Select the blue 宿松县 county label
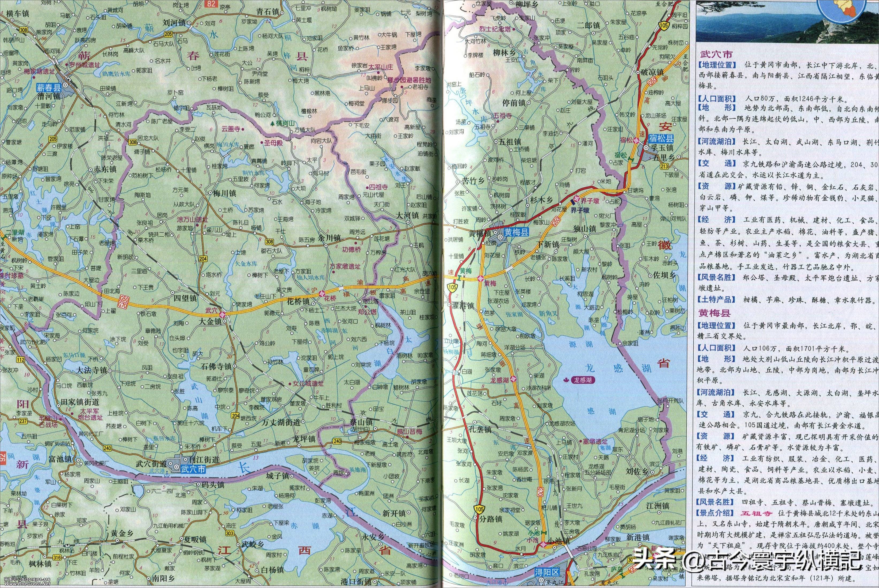This screenshot has width=879, height=588. point(661,139)
